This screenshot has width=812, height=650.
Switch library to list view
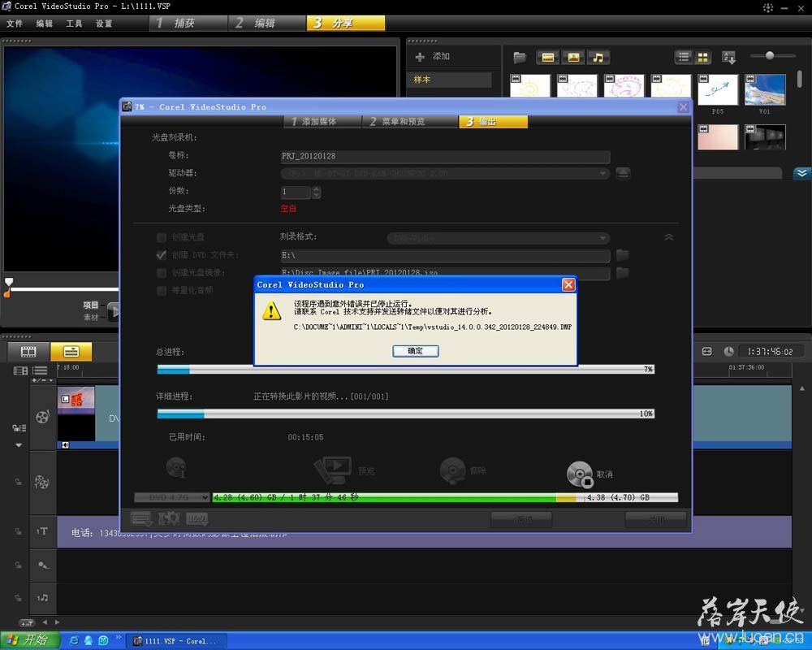click(x=684, y=57)
